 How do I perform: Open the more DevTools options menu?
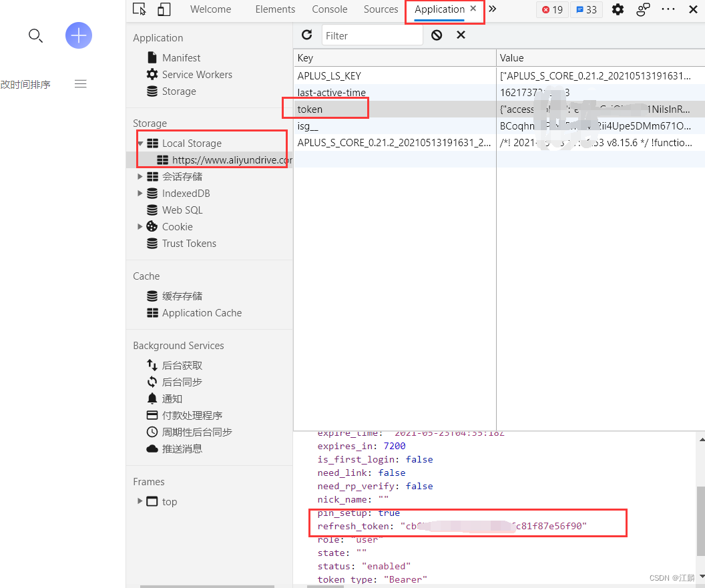[668, 9]
